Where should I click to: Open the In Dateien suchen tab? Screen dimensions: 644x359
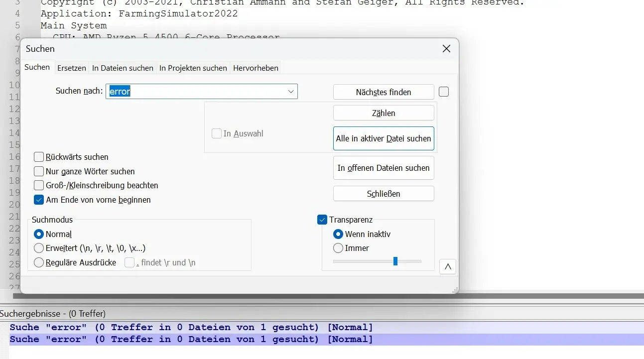coord(123,68)
